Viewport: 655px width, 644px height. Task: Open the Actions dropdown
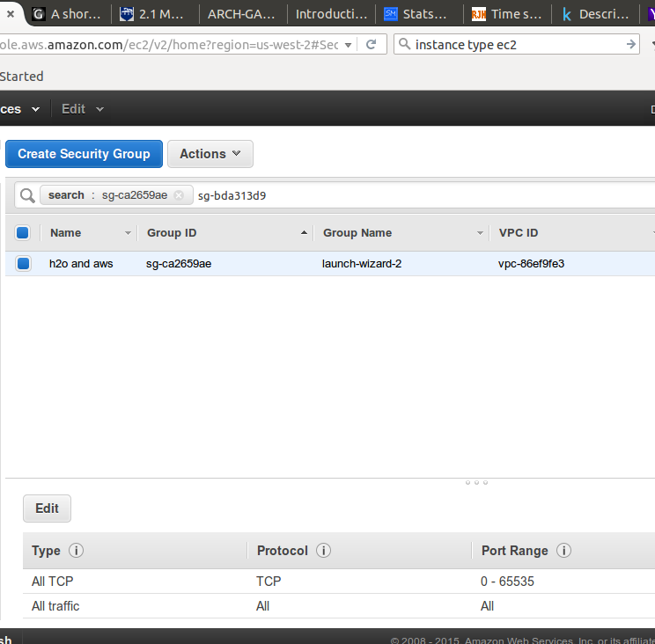[x=210, y=154]
